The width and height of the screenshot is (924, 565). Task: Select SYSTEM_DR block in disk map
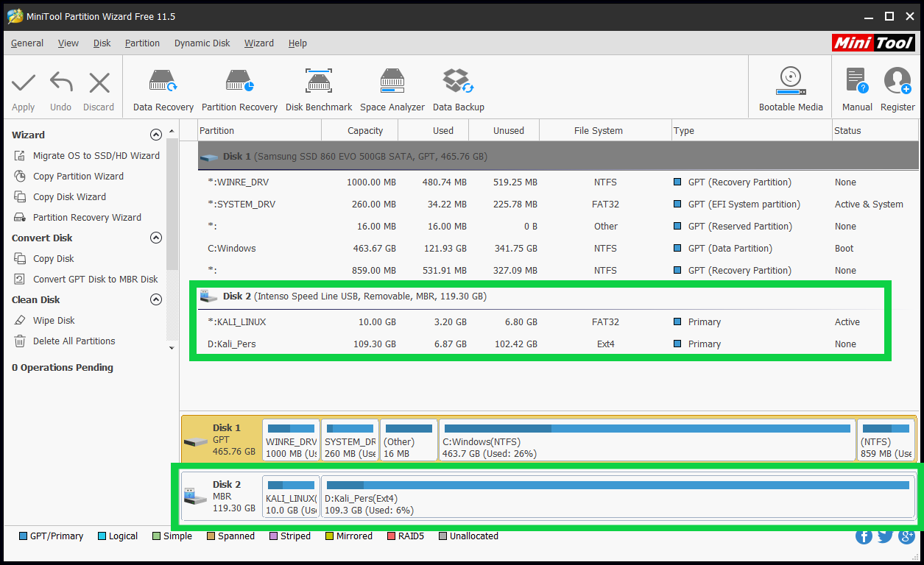[350, 440]
